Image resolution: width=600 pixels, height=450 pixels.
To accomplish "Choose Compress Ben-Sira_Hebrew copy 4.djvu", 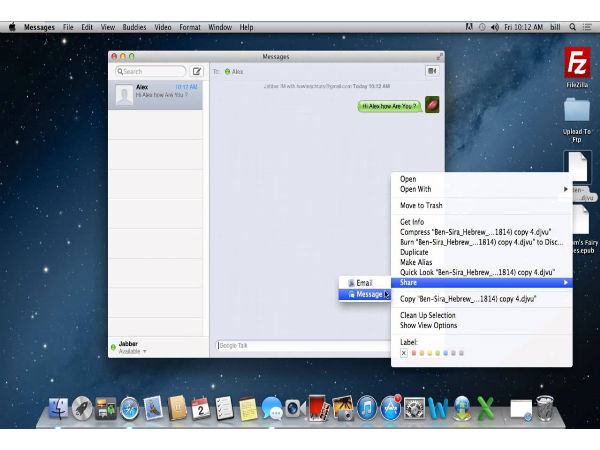I will (481, 232).
